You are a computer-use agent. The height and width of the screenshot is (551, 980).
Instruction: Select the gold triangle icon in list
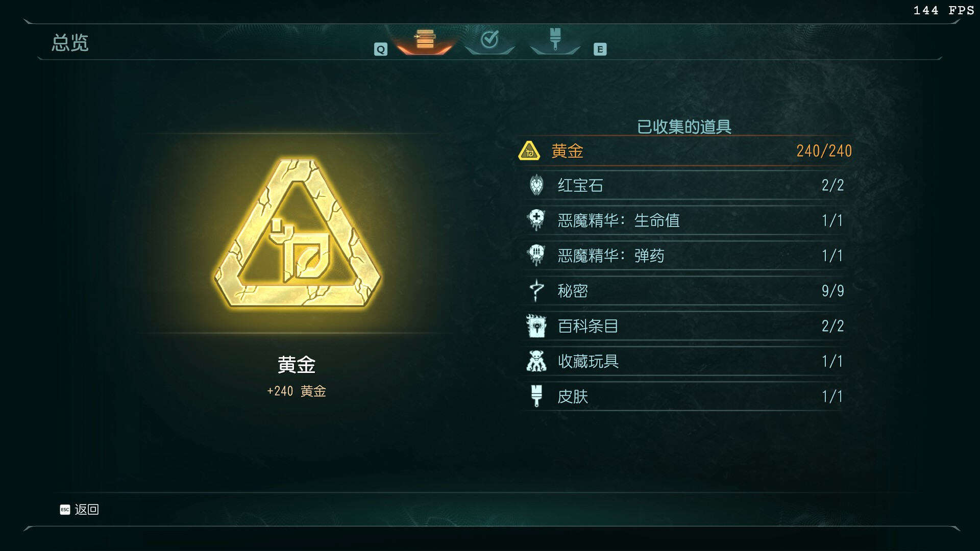click(x=529, y=151)
